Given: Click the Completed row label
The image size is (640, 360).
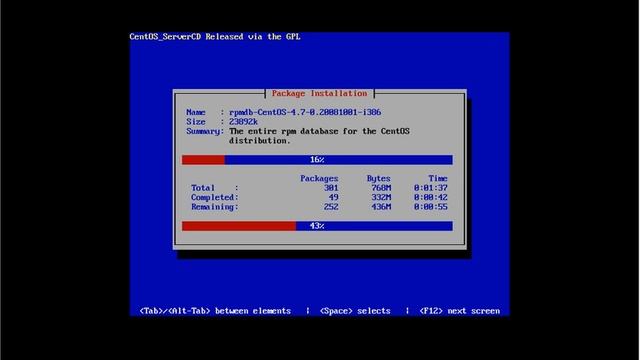Looking at the screenshot, I should tap(215, 197).
